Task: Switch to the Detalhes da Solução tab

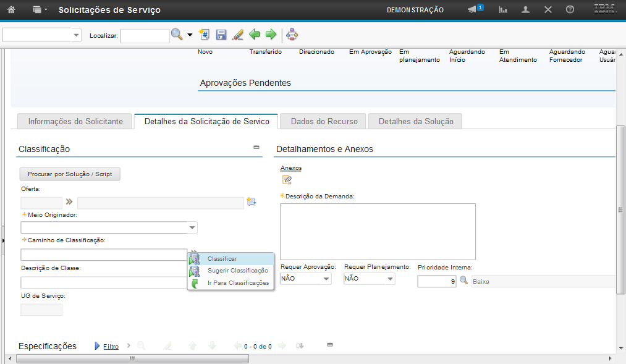Action: (415, 122)
